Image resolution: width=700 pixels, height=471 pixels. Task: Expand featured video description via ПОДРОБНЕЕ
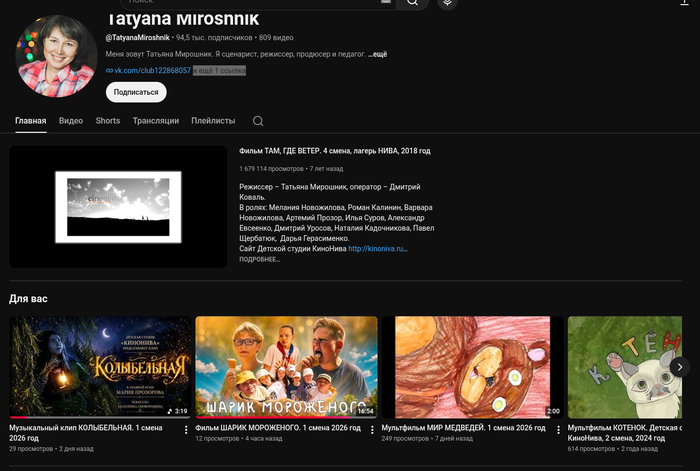259,259
